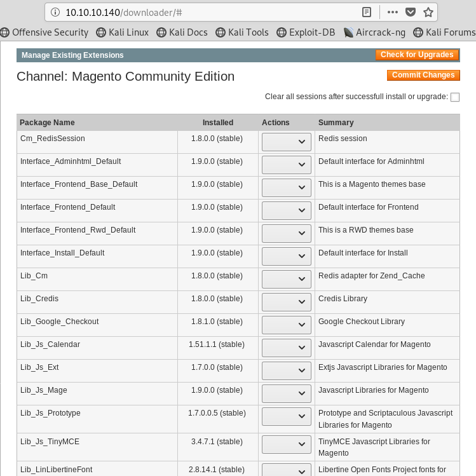476x476 pixels.
Task: Open actions dropdown for Lib_Js_Ext
Action: pos(286,371)
